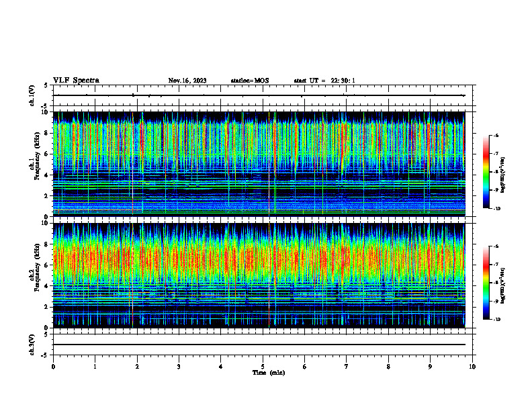This screenshot has width=532, height=411.
Task: Click time axis tick label "5"
Action: pos(263,367)
